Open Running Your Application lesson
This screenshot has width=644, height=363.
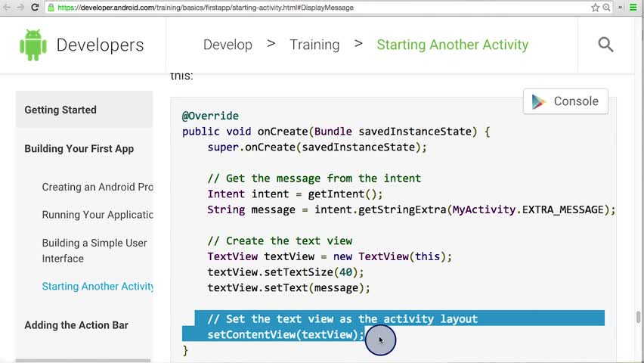98,215
